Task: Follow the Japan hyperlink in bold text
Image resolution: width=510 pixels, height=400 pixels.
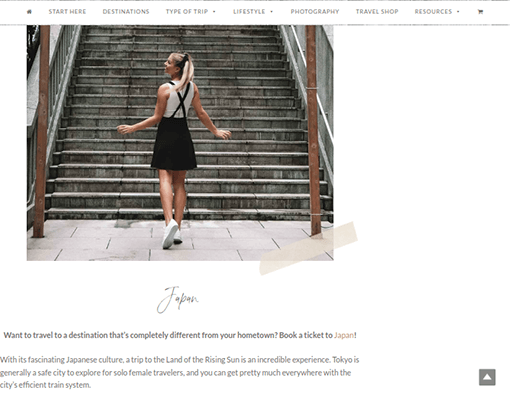Action: [x=344, y=335]
